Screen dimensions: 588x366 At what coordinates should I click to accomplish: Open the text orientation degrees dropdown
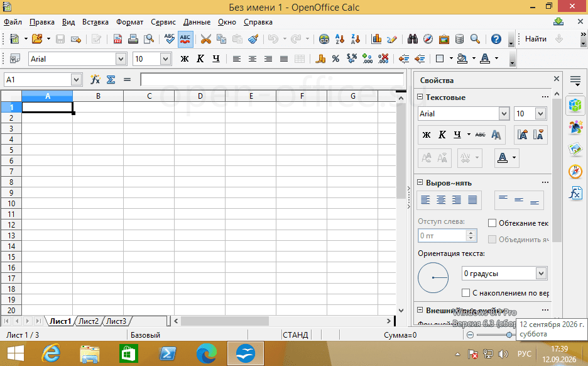pyautogui.click(x=541, y=274)
